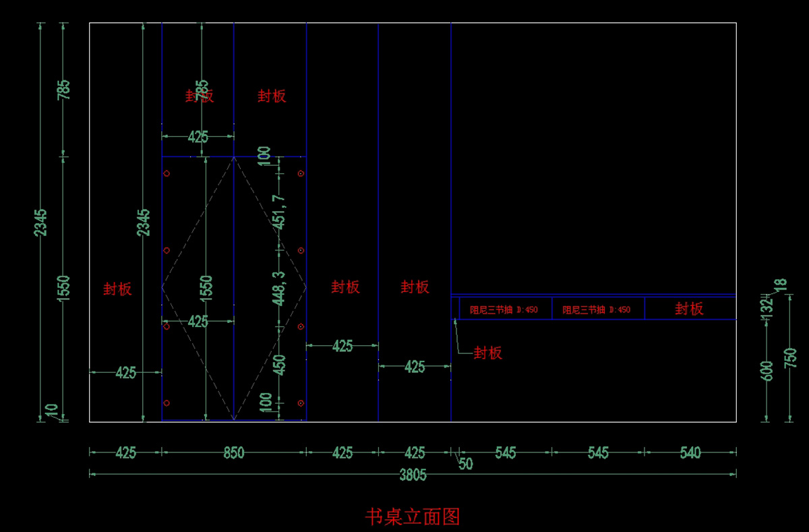
Task: Select the 10 dimension at the bottom-left
Action: [x=52, y=410]
